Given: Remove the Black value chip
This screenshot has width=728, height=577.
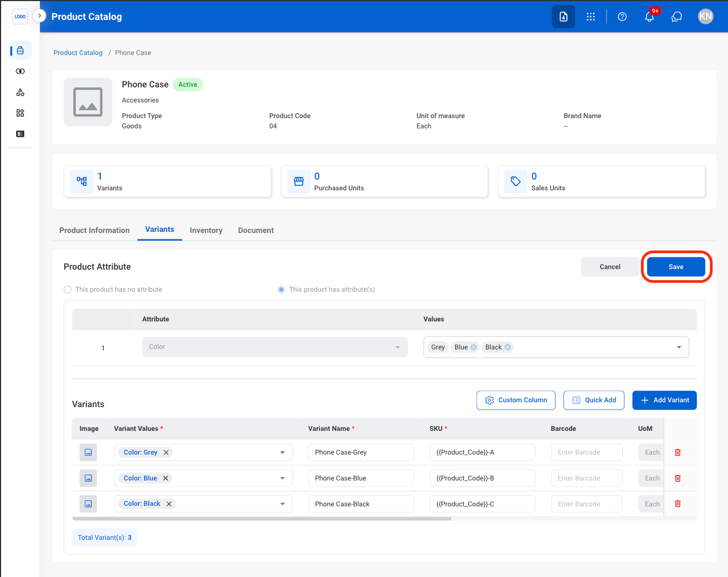Looking at the screenshot, I should coord(508,347).
